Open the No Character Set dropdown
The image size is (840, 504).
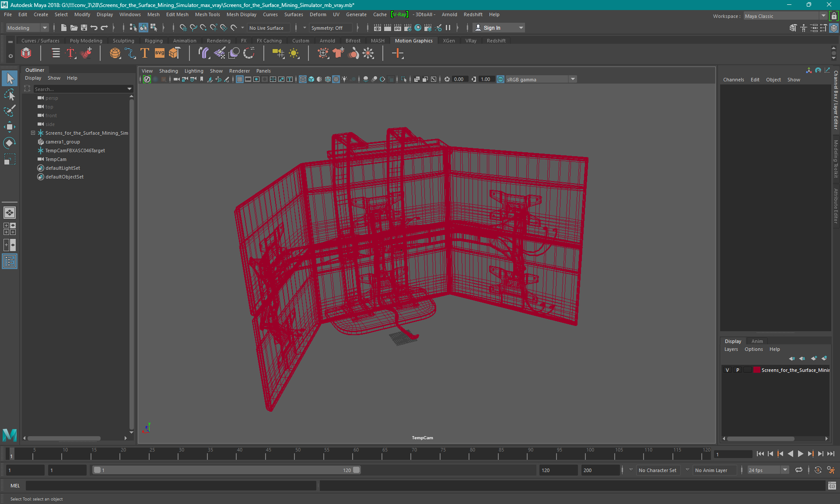658,470
